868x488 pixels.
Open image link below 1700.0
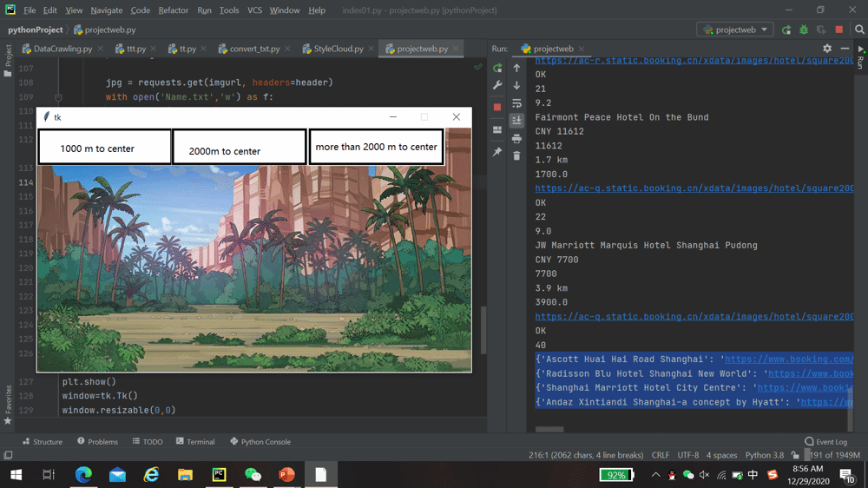(694, 188)
